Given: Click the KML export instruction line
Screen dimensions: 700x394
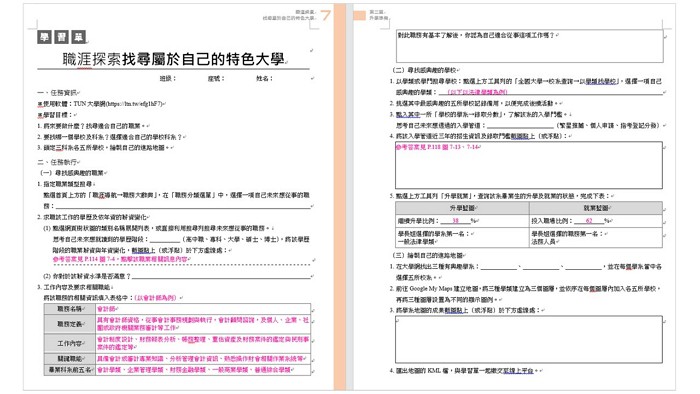Looking at the screenshot, I should [464, 370].
